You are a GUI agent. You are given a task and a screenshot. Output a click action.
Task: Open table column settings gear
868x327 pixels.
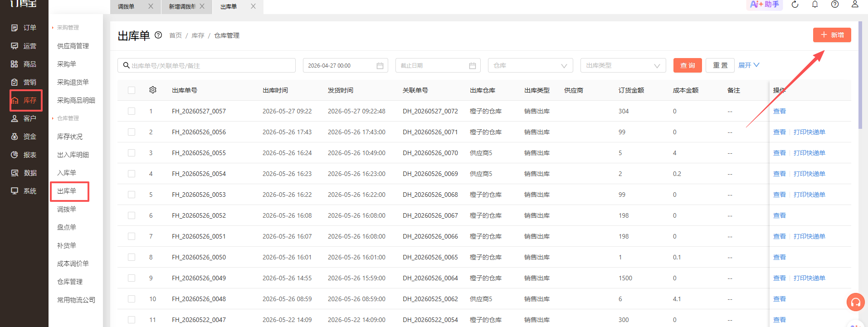[x=153, y=90]
